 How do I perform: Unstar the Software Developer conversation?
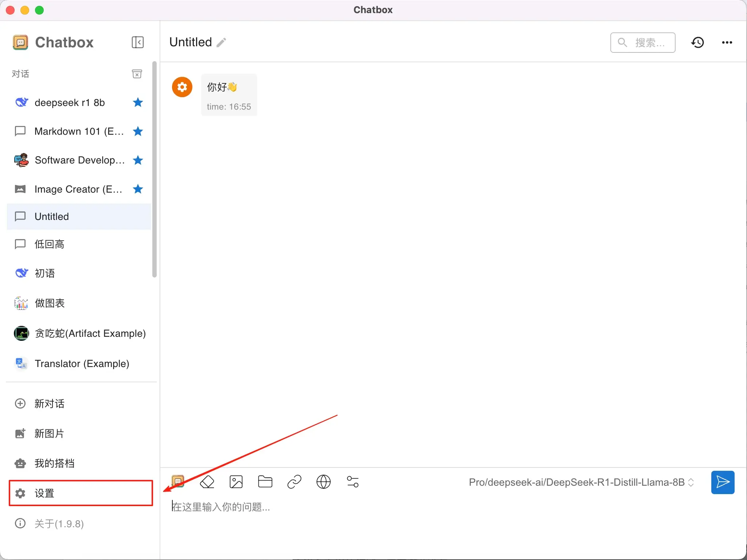(x=138, y=160)
